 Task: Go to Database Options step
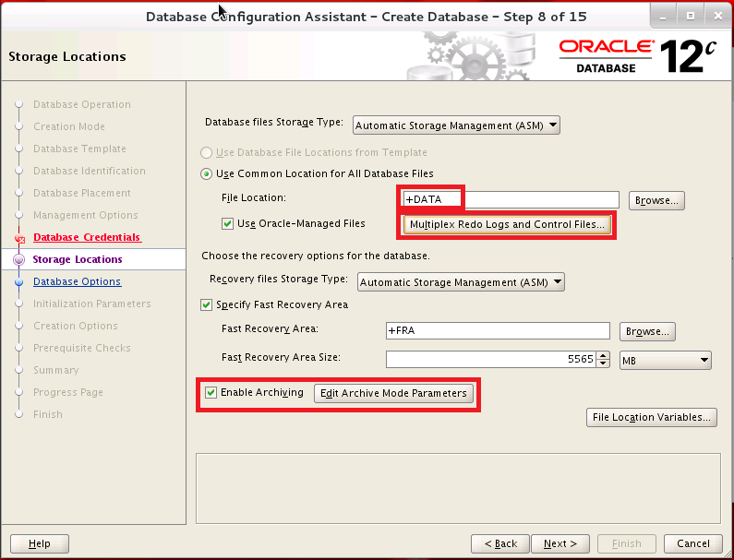point(78,281)
